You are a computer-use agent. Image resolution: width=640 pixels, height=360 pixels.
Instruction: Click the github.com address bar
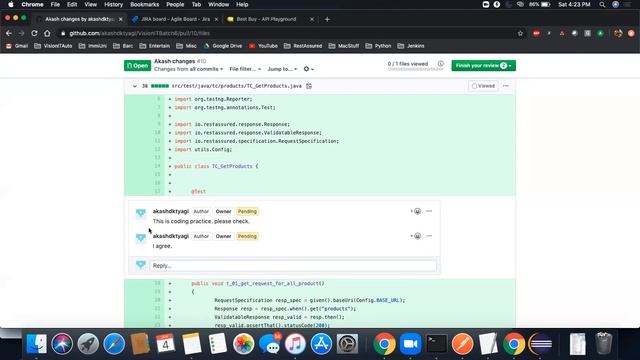tap(286, 33)
